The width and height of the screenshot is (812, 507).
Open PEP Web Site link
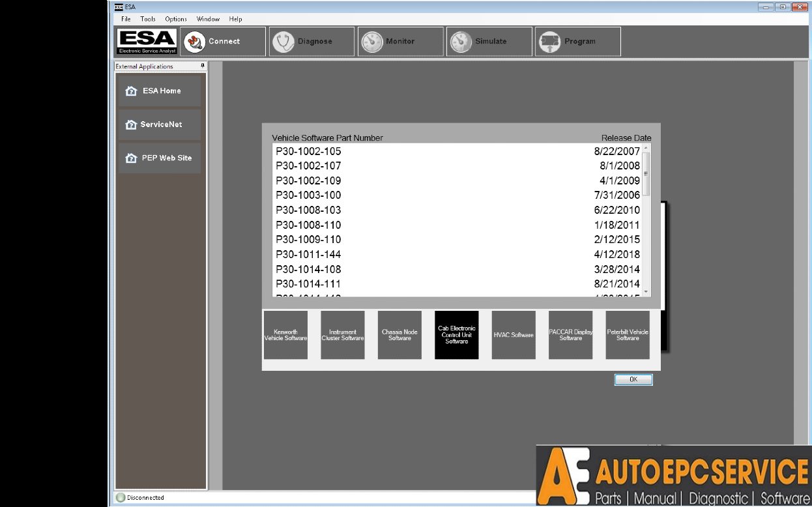[160, 158]
